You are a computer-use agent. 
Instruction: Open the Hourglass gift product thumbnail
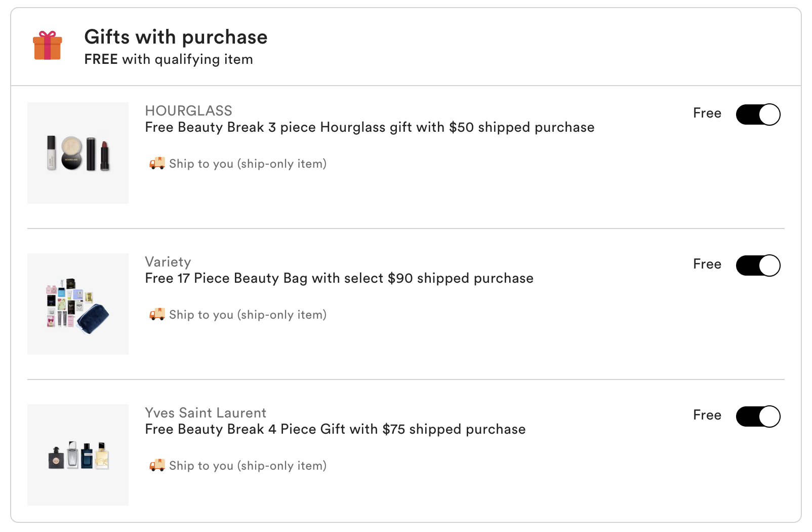tap(78, 153)
